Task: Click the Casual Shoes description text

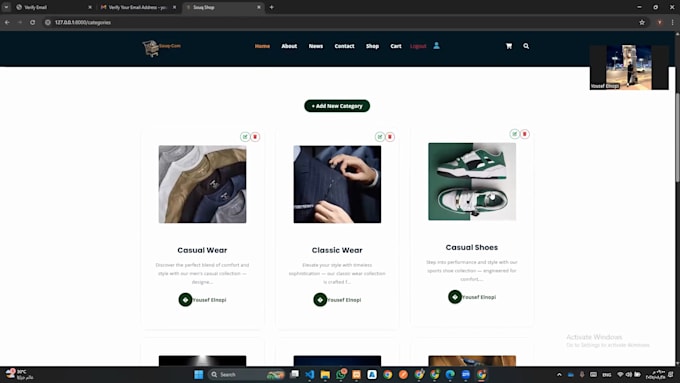Action: [x=472, y=271]
